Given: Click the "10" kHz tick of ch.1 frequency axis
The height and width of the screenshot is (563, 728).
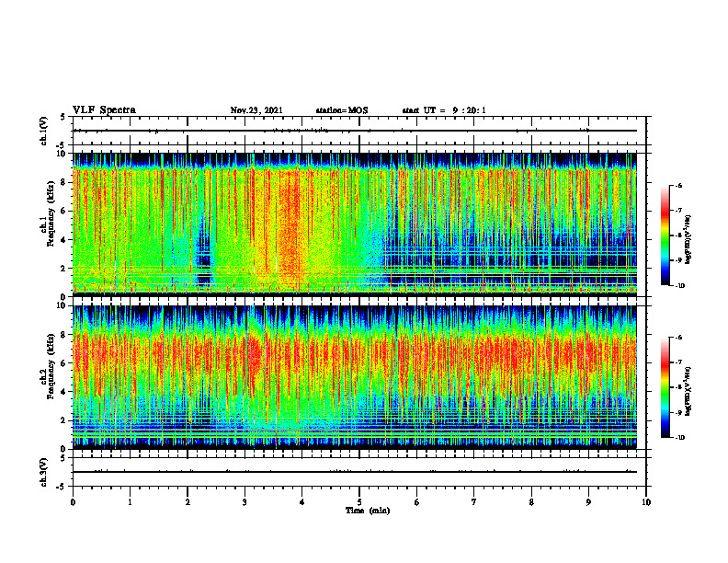Looking at the screenshot, I should [x=61, y=154].
